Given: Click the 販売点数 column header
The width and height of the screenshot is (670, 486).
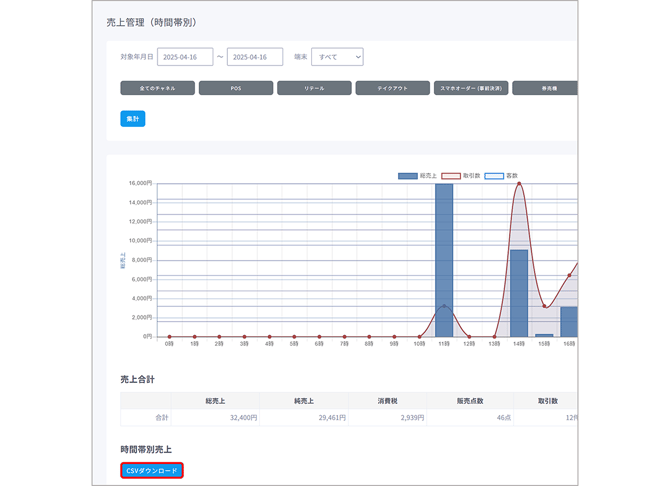Looking at the screenshot, I should (470, 401).
